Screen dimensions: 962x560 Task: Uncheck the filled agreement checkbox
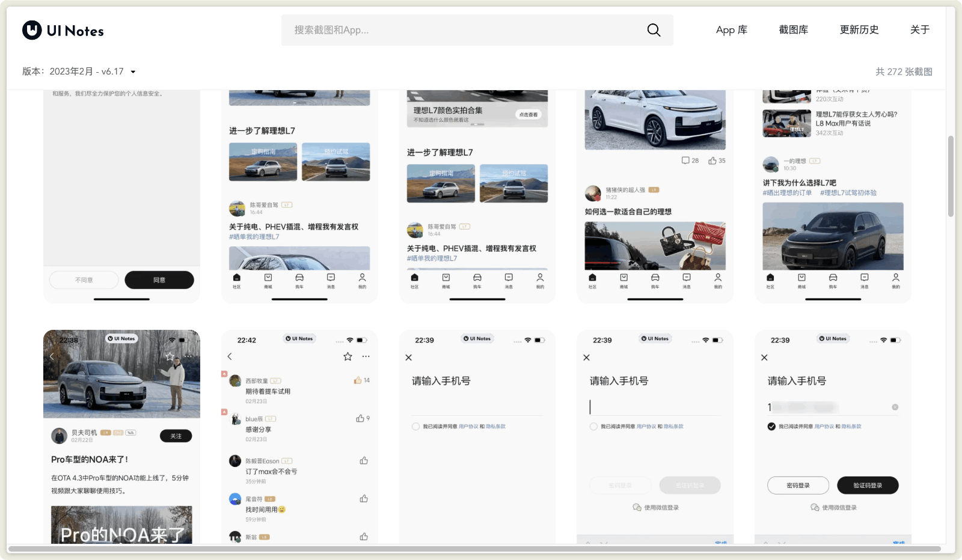771,427
